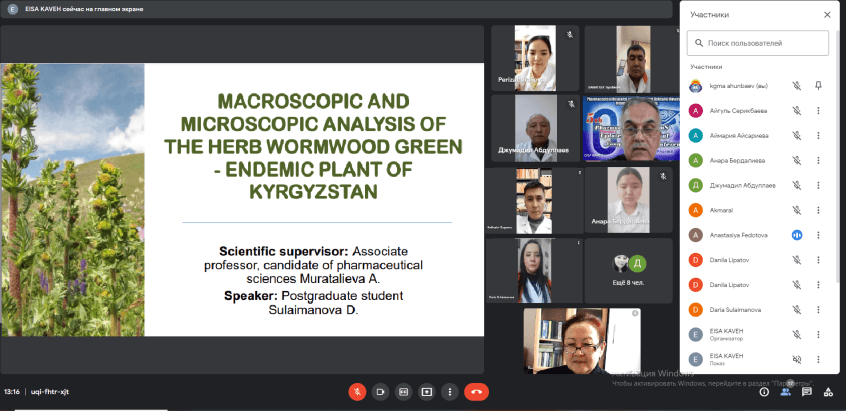Open the three-dot menu for Айгуль Серикбаева
Viewport: 846px width, 411px height.
click(818, 111)
